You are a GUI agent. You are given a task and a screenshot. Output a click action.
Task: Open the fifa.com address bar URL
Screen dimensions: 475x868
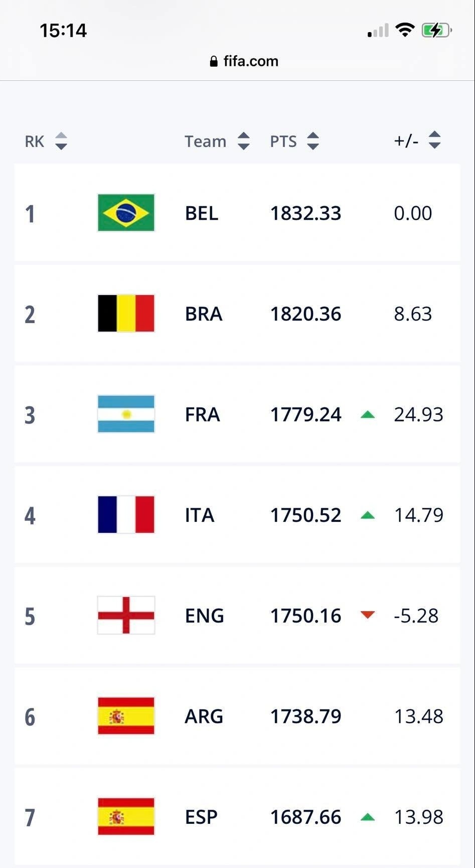[250, 61]
